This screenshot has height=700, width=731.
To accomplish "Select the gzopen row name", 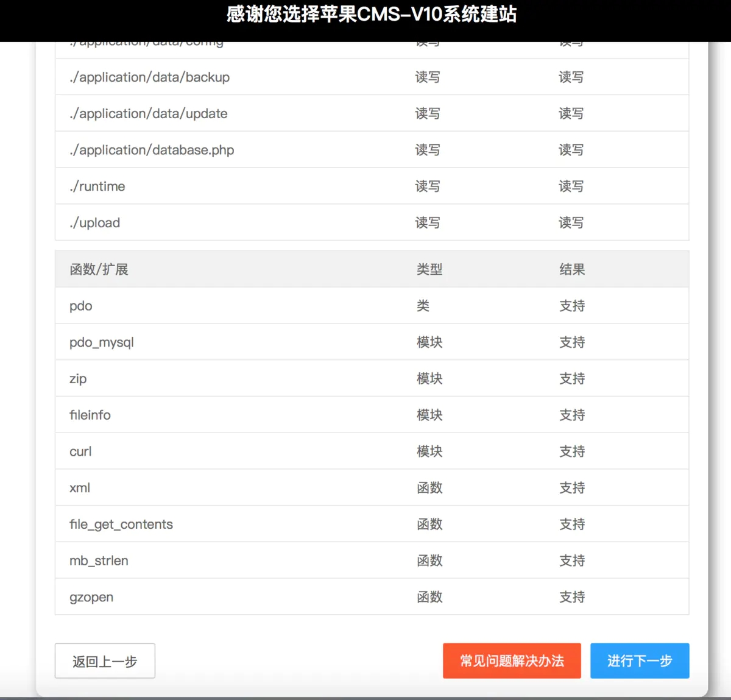I will tap(91, 598).
